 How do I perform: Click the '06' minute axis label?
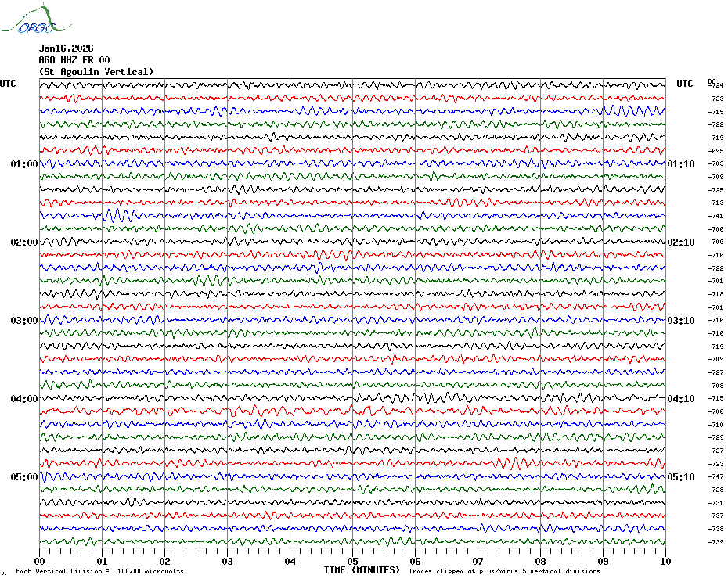416,562
